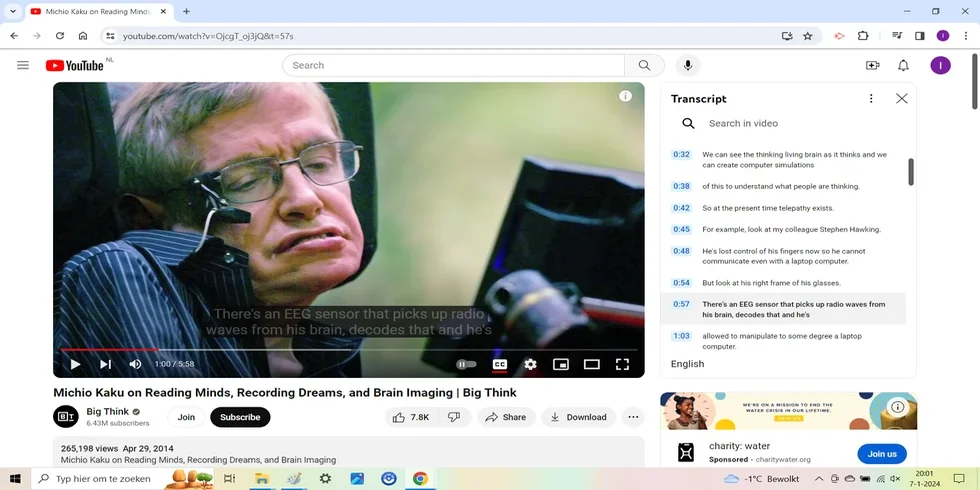Click the Create video icon
980x490 pixels.
point(872,65)
